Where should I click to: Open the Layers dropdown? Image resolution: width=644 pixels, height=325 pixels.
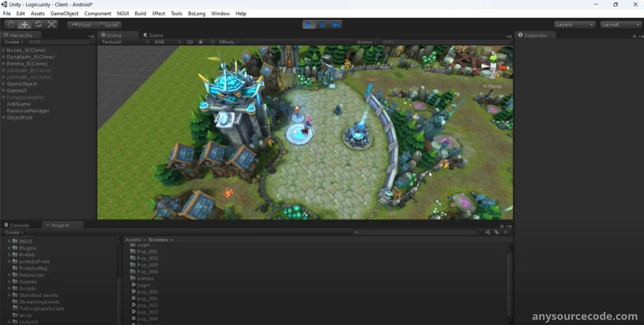click(574, 25)
